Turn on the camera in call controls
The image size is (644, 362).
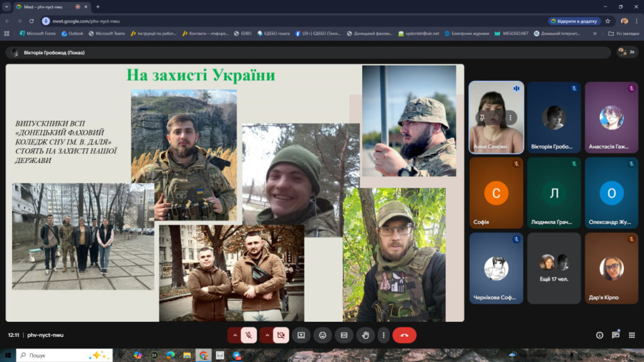click(281, 335)
